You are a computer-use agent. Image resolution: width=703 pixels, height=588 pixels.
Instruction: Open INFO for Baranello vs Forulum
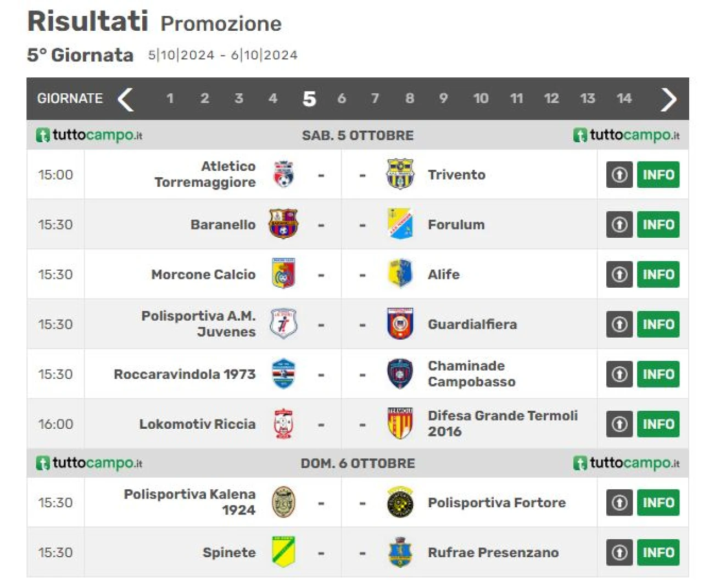[x=658, y=225]
